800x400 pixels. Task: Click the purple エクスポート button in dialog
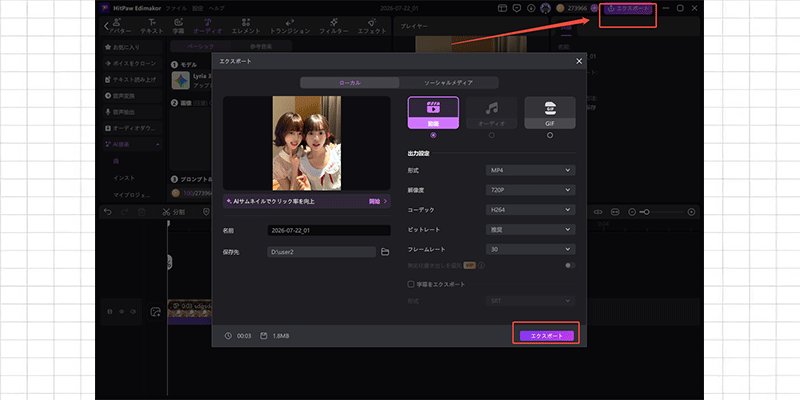pos(546,336)
